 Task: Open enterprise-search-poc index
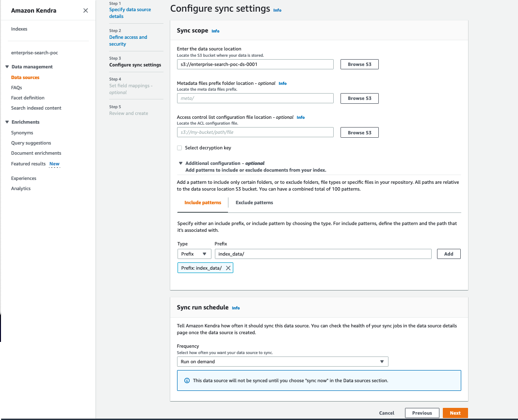coord(34,53)
